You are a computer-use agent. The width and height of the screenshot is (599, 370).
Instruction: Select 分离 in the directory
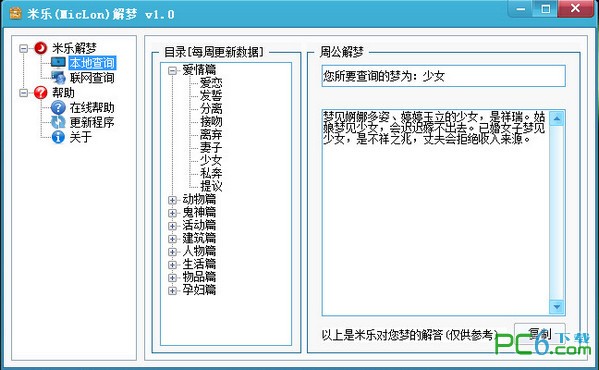point(211,109)
